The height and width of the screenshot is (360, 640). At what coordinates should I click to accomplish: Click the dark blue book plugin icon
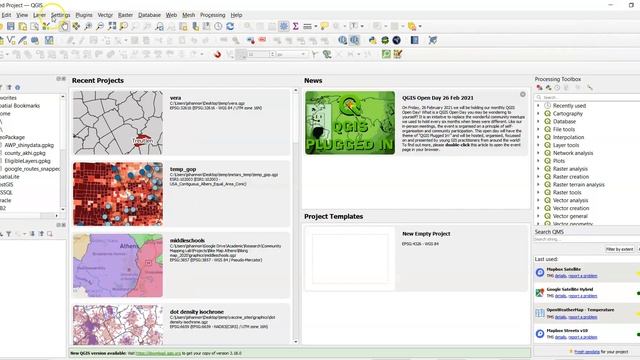[414, 40]
